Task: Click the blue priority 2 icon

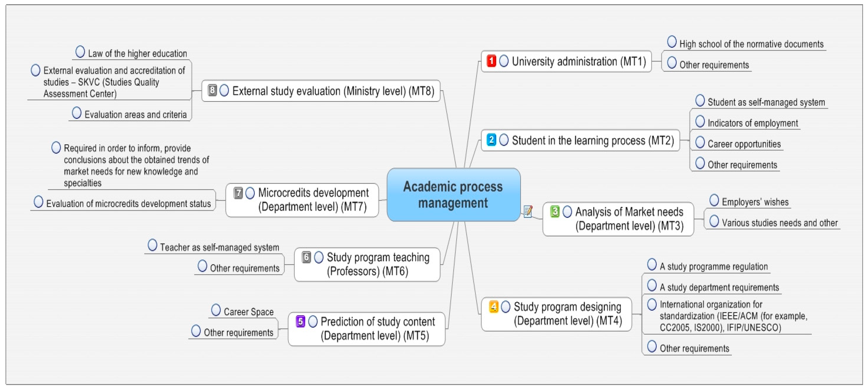Action: pyautogui.click(x=491, y=140)
